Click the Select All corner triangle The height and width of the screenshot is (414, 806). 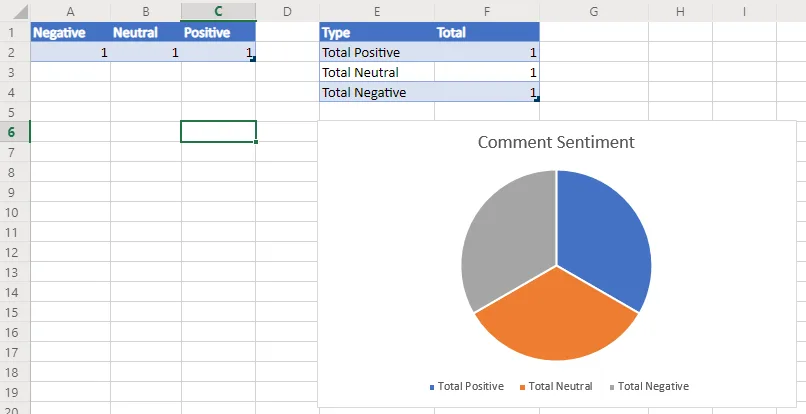pos(21,11)
